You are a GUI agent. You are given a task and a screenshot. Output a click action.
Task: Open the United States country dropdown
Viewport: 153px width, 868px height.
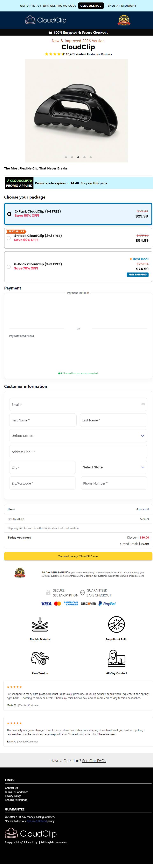point(78,436)
